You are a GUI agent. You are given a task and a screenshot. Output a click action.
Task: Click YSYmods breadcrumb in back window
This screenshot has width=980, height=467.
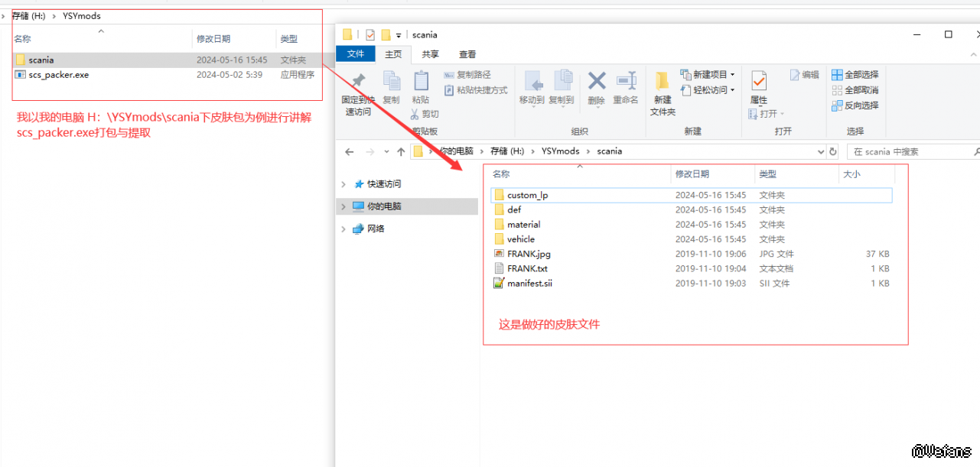coord(82,15)
